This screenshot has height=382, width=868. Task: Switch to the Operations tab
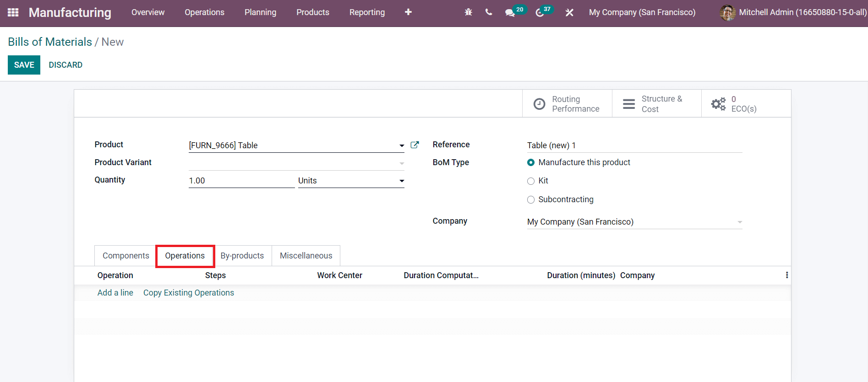pos(185,256)
